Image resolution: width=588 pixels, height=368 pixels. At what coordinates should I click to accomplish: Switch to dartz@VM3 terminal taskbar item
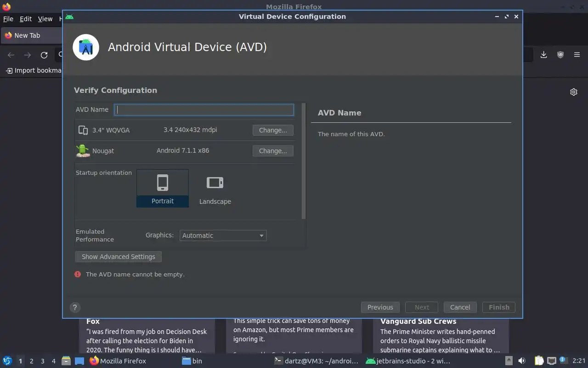(316, 361)
